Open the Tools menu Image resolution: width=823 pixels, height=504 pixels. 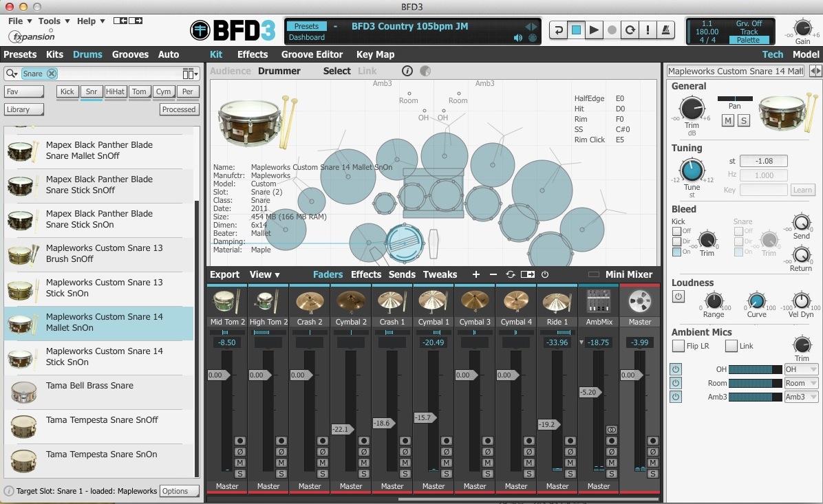pos(54,21)
